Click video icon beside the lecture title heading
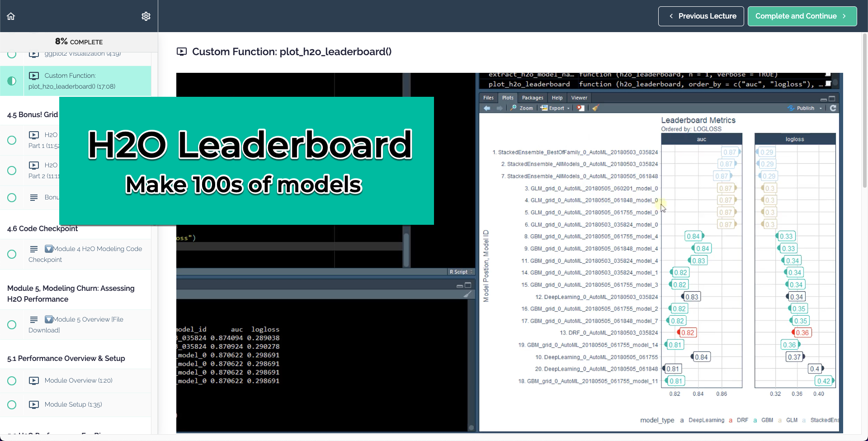The image size is (868, 441). click(x=182, y=52)
